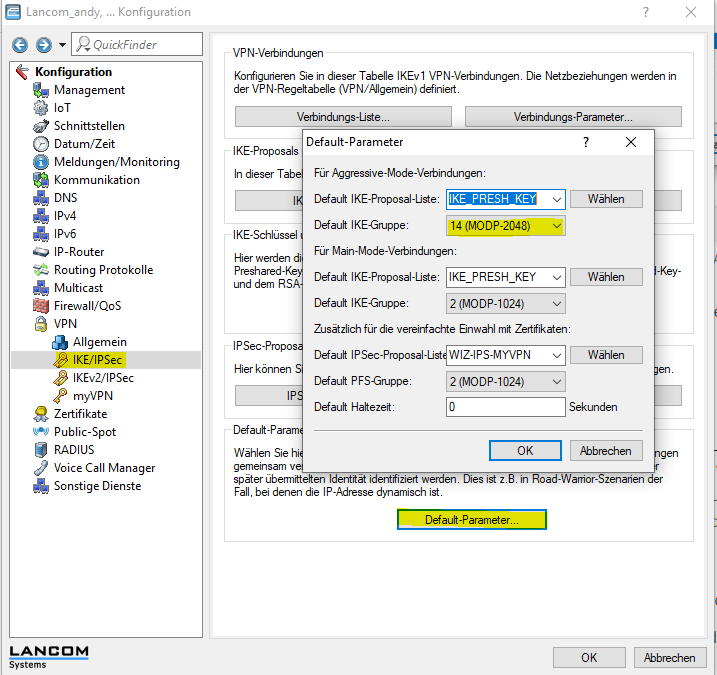The width and height of the screenshot is (717, 675).
Task: Focus the QuickFinder search field
Action: [x=137, y=44]
